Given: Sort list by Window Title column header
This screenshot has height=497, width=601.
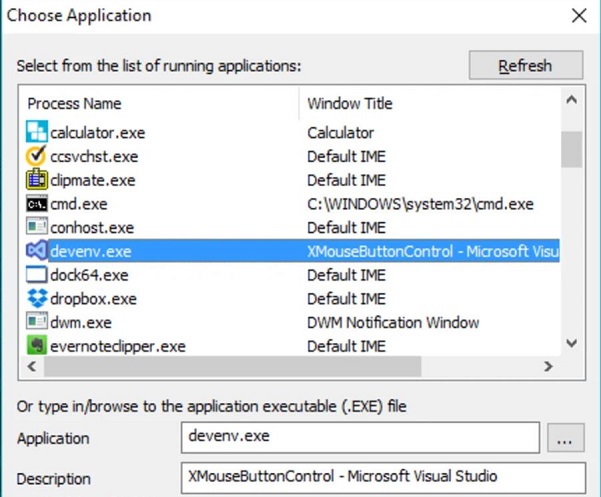Looking at the screenshot, I should 428,103.
